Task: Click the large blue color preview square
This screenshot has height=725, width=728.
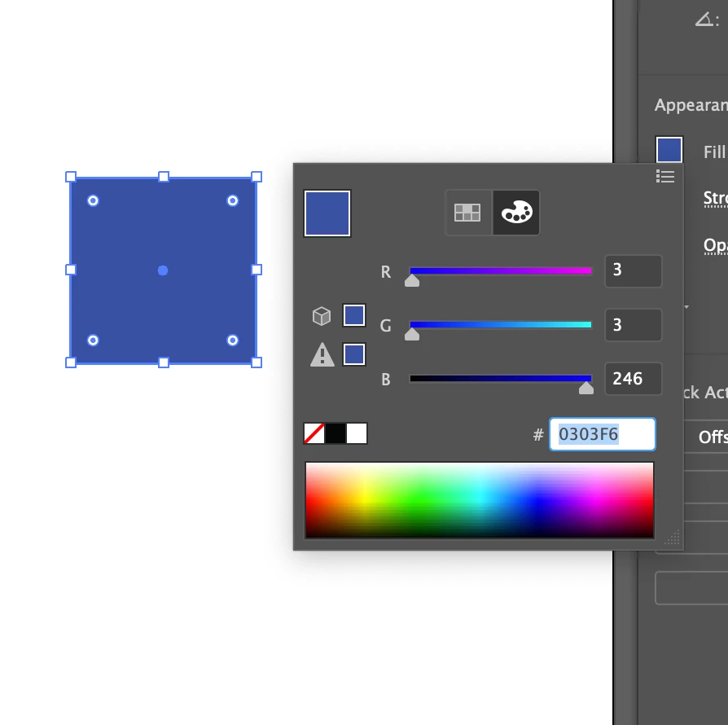Action: coord(327,213)
